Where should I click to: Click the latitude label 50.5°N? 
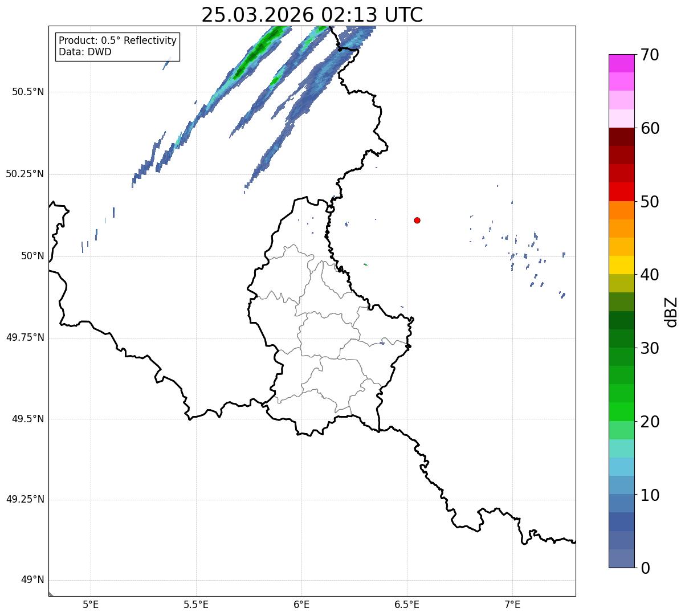pos(28,92)
